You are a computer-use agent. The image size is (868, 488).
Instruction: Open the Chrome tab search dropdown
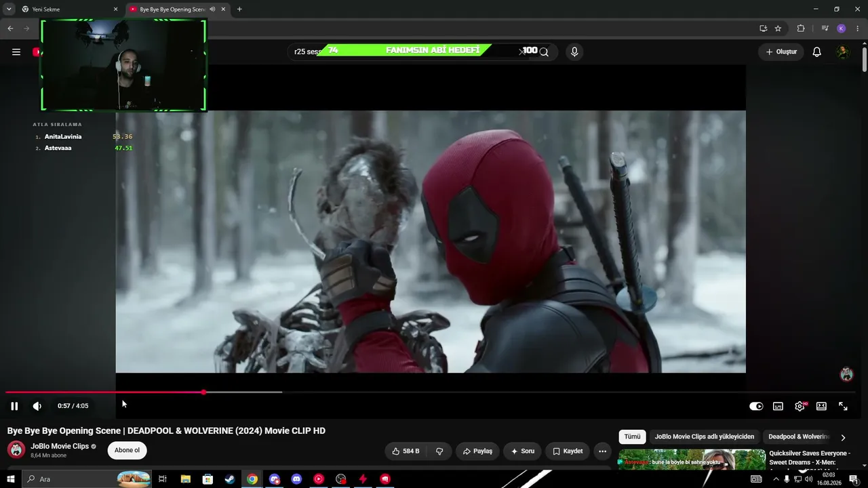click(9, 9)
